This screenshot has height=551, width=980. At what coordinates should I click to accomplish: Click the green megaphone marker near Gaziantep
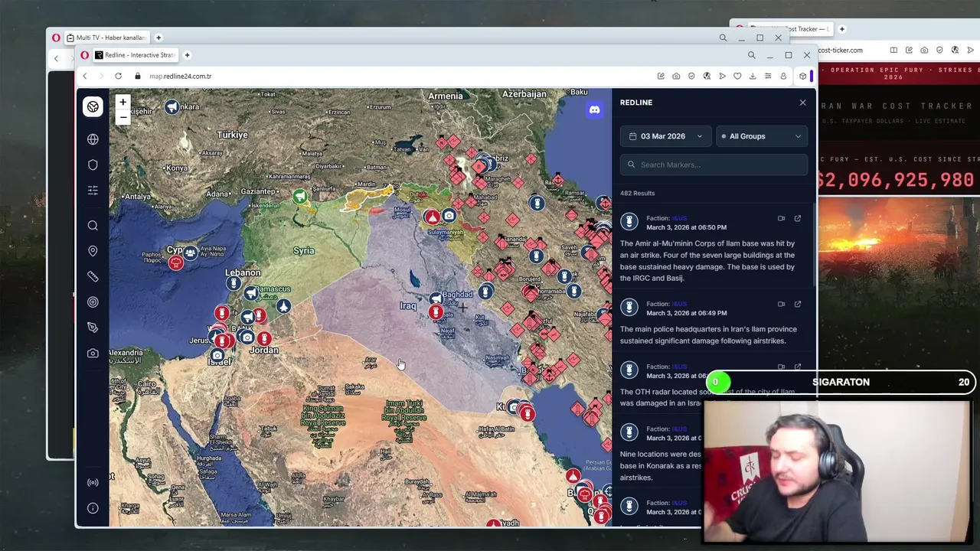(x=300, y=197)
